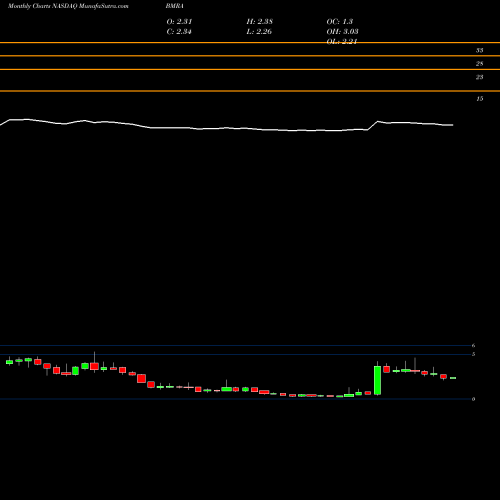Click the lower axis label 6
The height and width of the screenshot is (500, 500).
pos(473,345)
